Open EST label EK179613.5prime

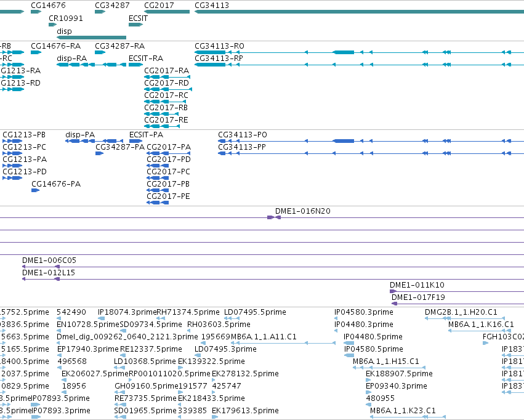[x=245, y=411]
